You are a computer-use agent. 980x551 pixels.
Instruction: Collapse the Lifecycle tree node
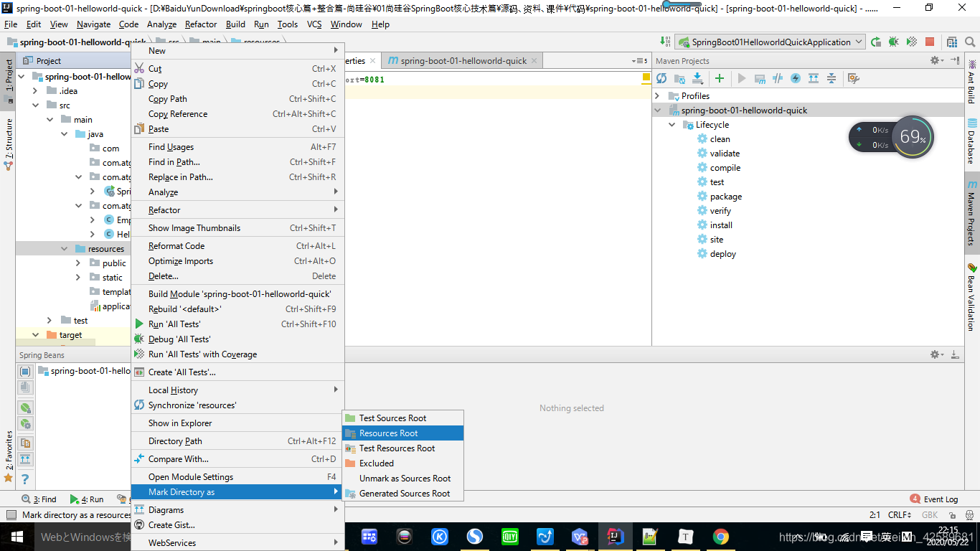click(672, 124)
